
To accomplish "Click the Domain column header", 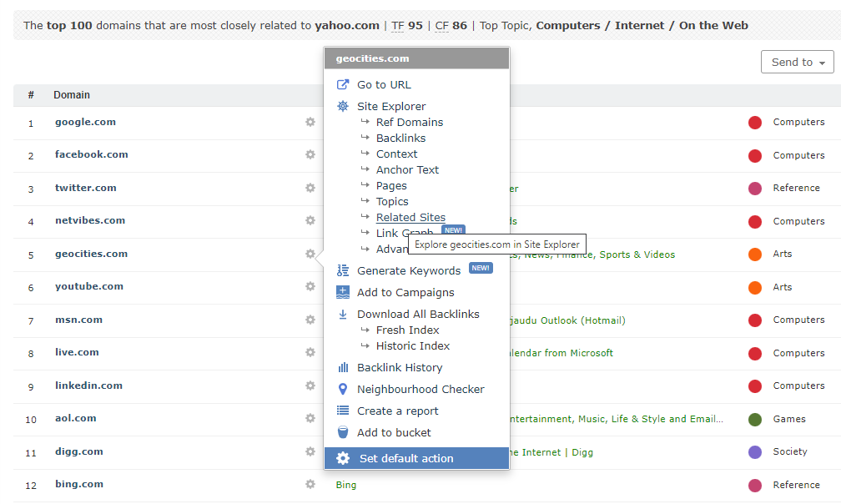I will click(72, 95).
